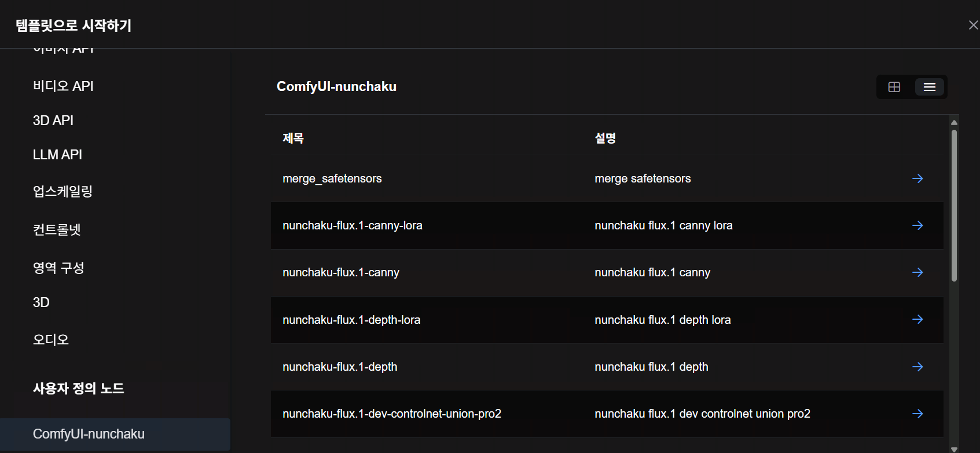This screenshot has height=453, width=980.
Task: Click arrow icon for merge_safetensors row
Action: [x=917, y=178]
